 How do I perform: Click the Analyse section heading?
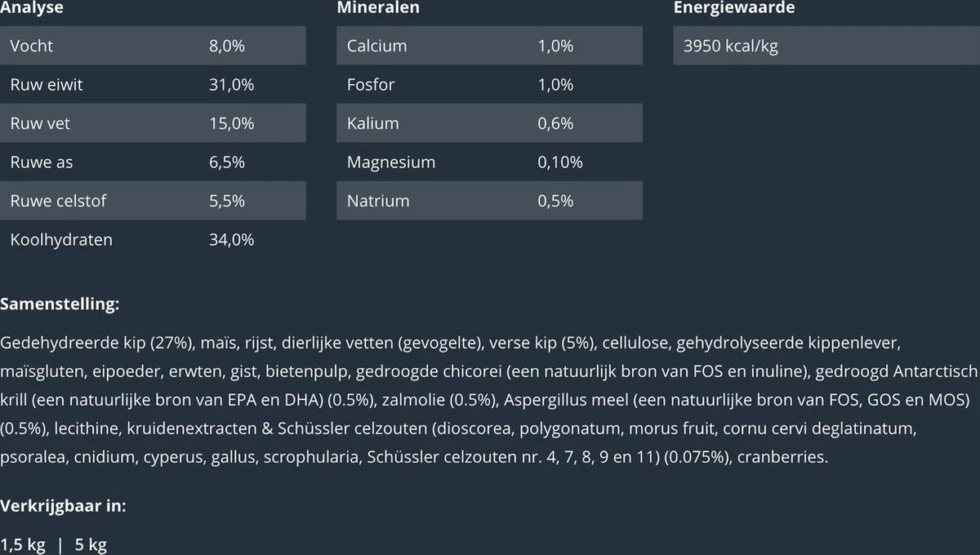tap(32, 8)
